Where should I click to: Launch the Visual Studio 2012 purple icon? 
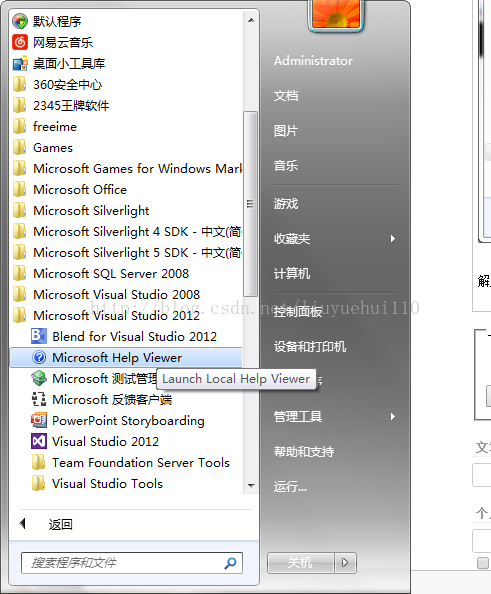[x=39, y=441]
